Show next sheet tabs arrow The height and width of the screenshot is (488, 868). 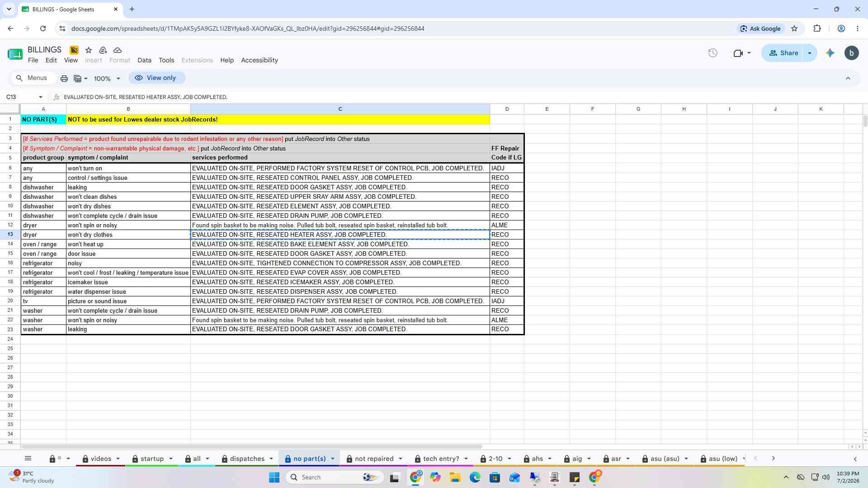click(774, 458)
